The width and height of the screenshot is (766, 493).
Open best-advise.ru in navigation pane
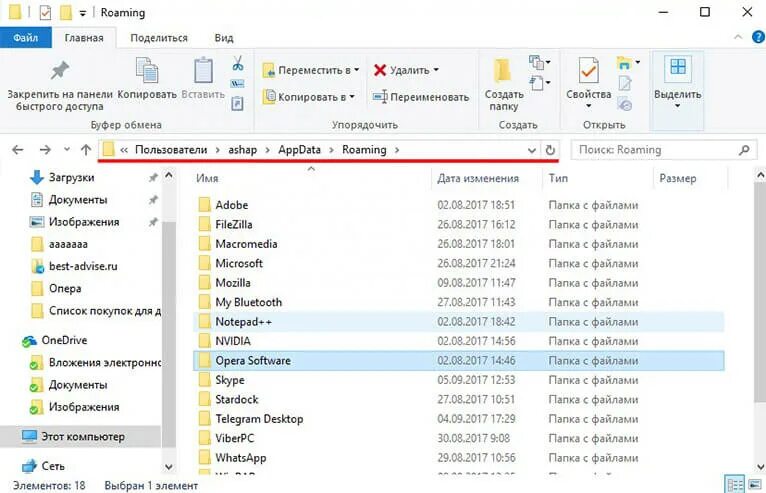[74, 266]
